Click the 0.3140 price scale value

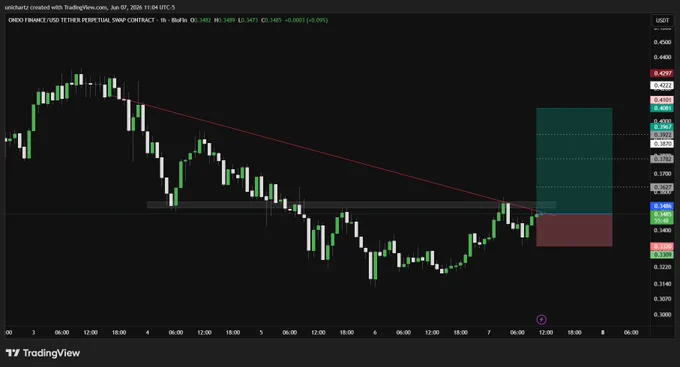[x=662, y=284]
